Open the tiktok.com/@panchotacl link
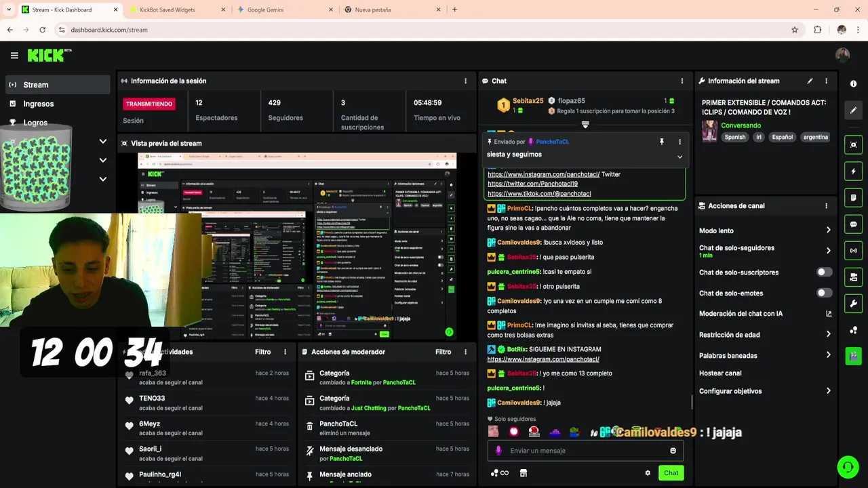Viewport: 868px width, 488px height. coord(539,194)
